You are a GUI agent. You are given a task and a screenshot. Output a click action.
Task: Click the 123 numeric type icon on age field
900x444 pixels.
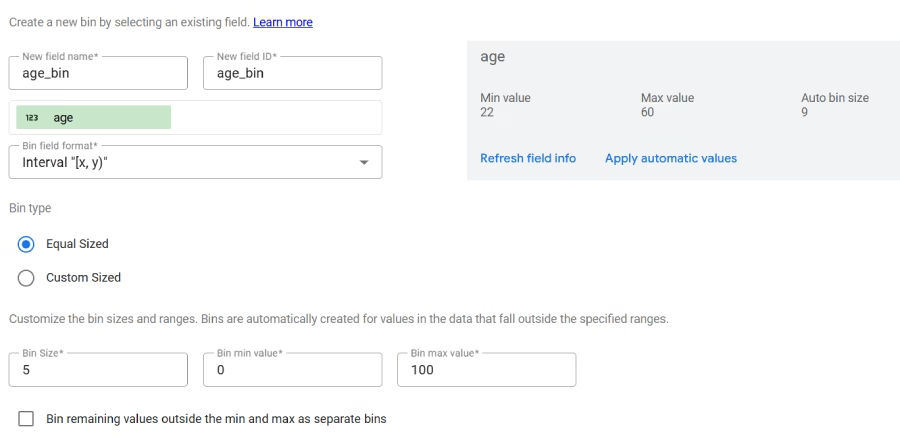32,118
